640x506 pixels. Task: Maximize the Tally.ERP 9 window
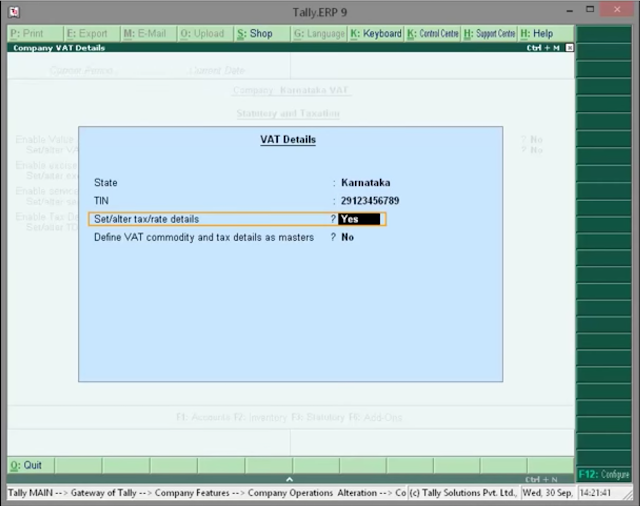(x=590, y=9)
